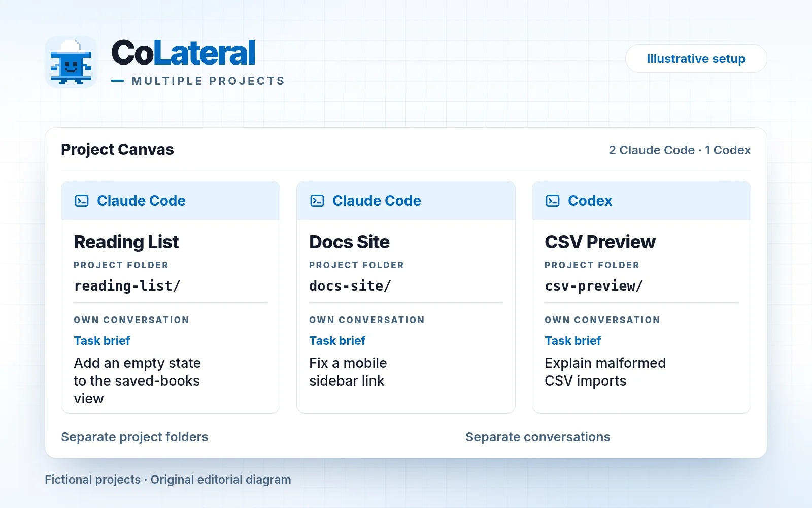Click the Illustrative setup button
812x508 pixels.
click(696, 58)
